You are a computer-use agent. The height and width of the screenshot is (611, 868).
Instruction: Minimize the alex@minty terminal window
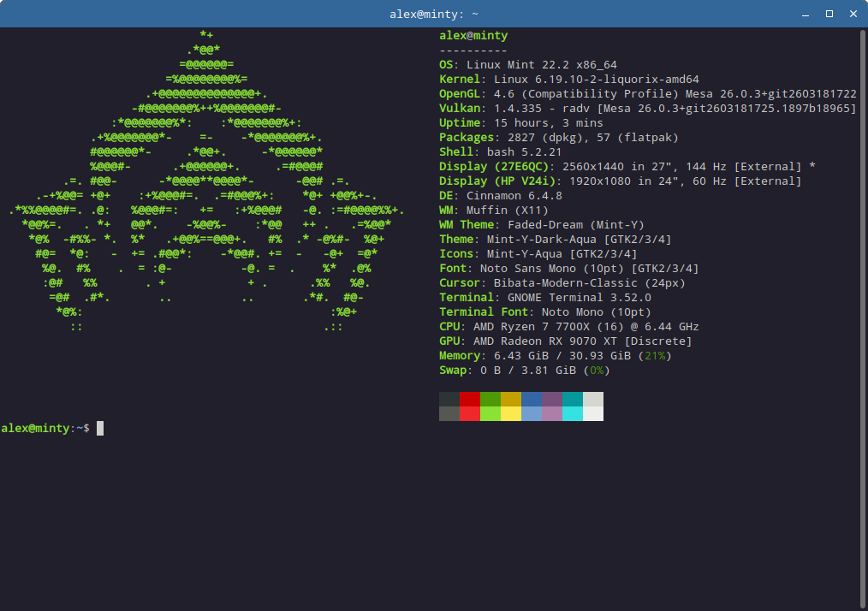pyautogui.click(x=806, y=15)
